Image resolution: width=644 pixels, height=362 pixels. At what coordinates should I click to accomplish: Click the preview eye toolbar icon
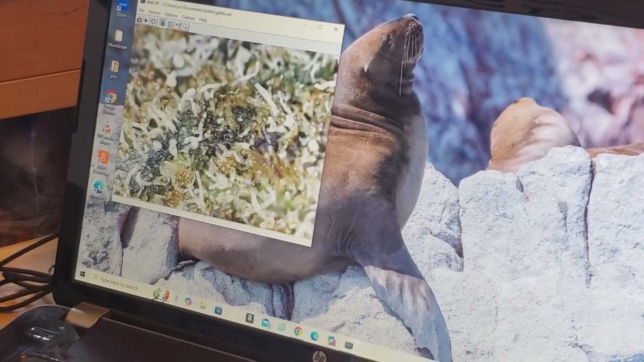(163, 23)
